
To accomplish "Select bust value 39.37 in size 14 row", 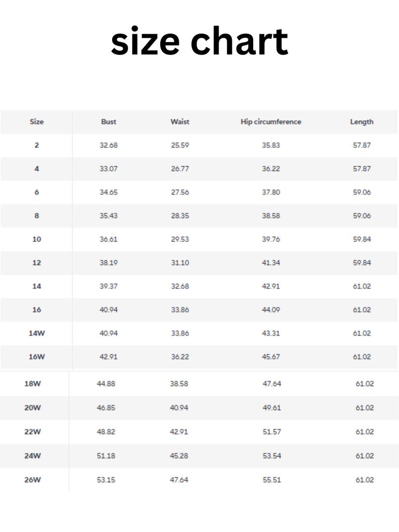I will click(x=109, y=286).
